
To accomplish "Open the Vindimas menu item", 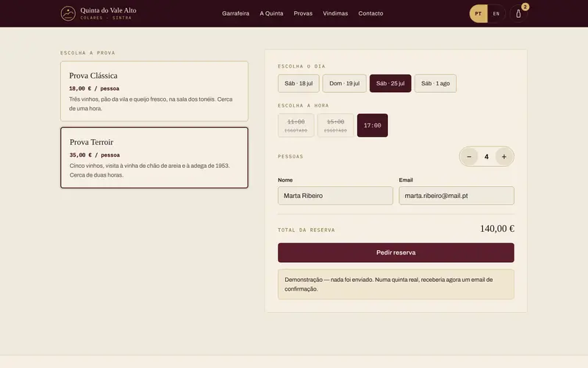I will (x=335, y=13).
